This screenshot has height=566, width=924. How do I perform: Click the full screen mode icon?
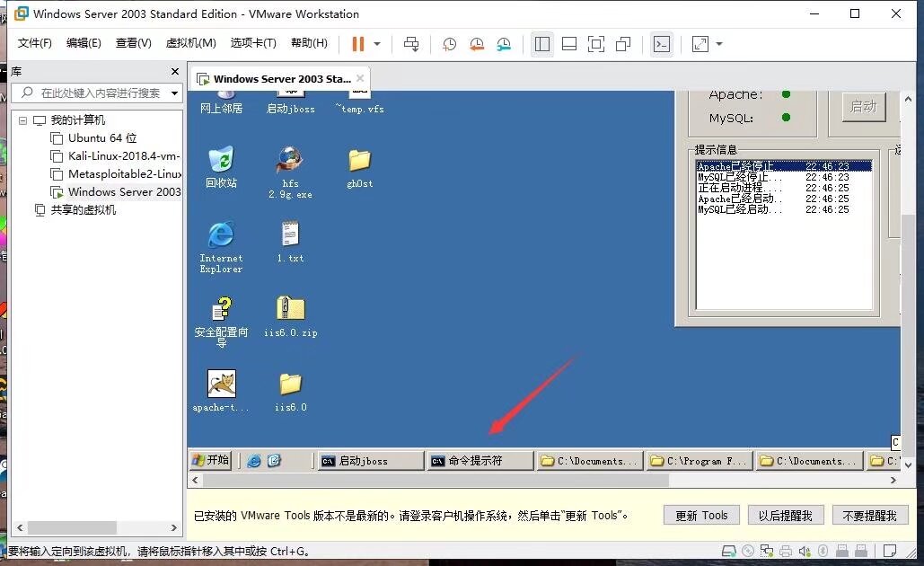[595, 44]
